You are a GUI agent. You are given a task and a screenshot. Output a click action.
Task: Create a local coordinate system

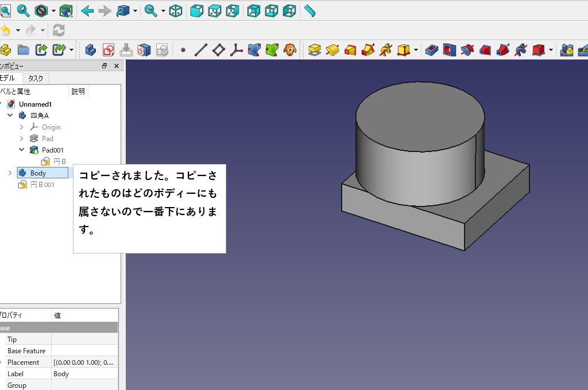tap(237, 49)
